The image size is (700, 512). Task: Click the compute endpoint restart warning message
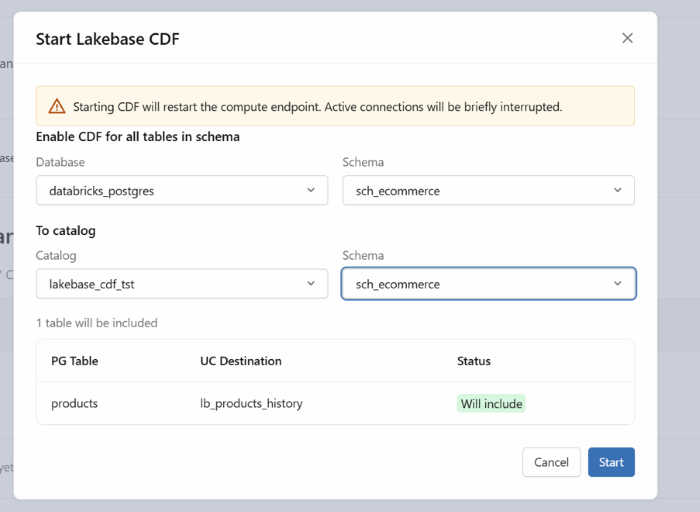(317, 107)
